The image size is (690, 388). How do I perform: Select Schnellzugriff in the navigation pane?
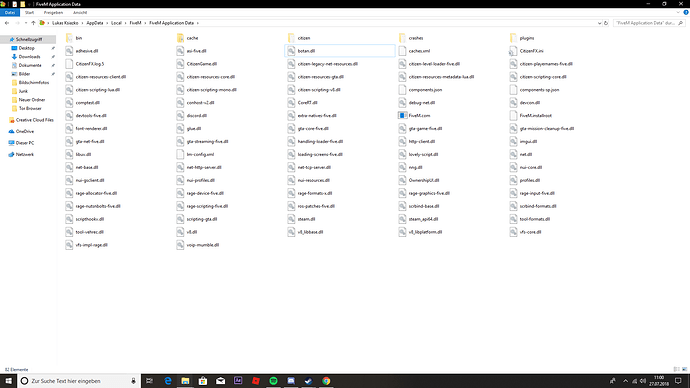pos(28,39)
